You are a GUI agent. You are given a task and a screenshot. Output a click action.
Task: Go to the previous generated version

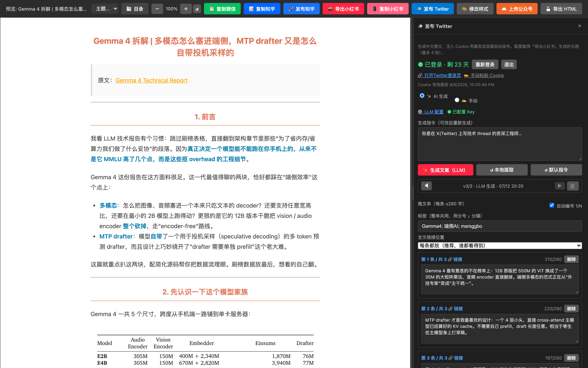coord(426,186)
